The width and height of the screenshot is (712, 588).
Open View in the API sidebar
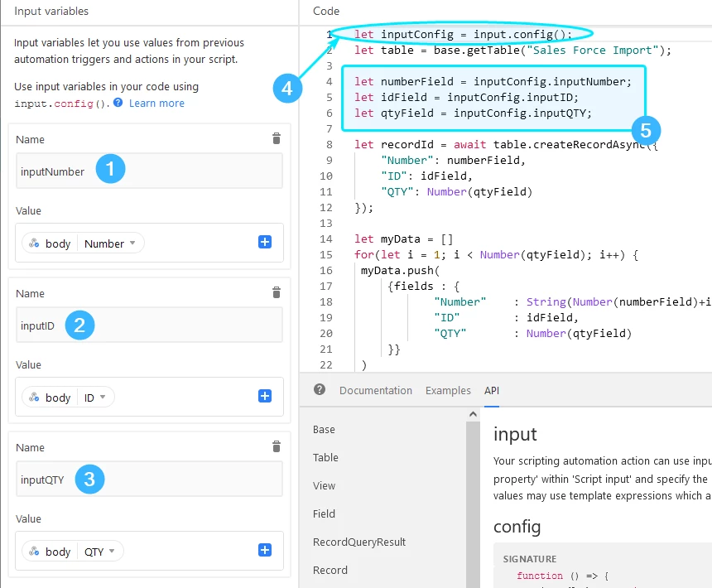[324, 486]
